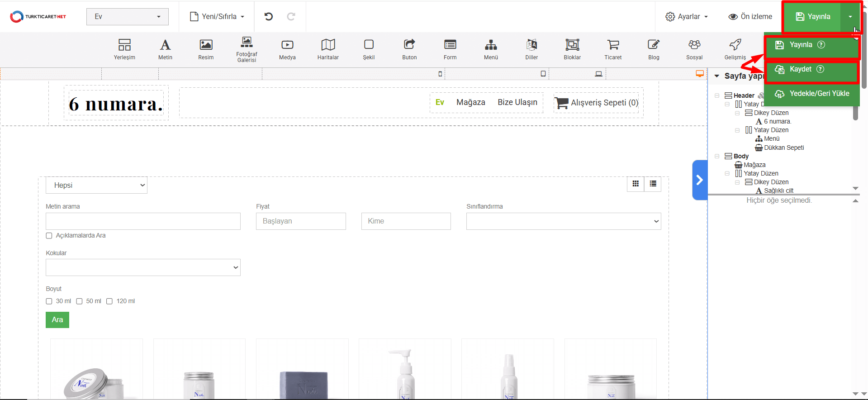Switch to the list view icon
The height and width of the screenshot is (400, 868).
click(653, 184)
